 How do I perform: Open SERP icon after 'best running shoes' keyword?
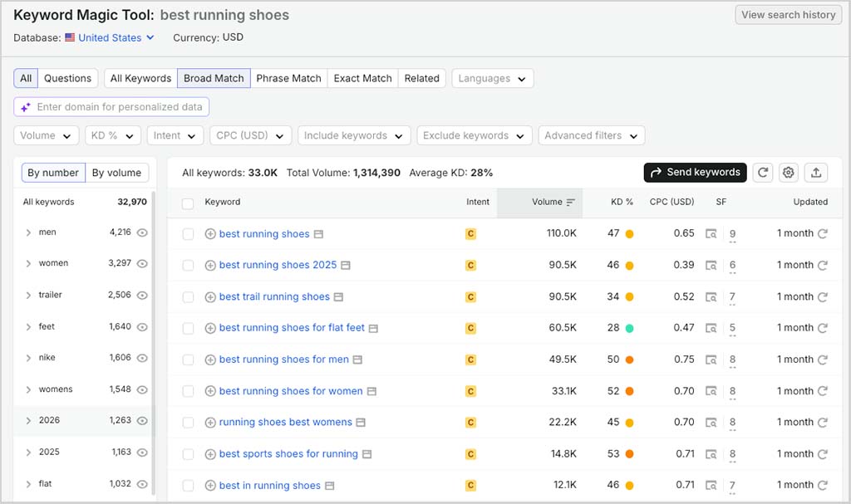click(318, 234)
